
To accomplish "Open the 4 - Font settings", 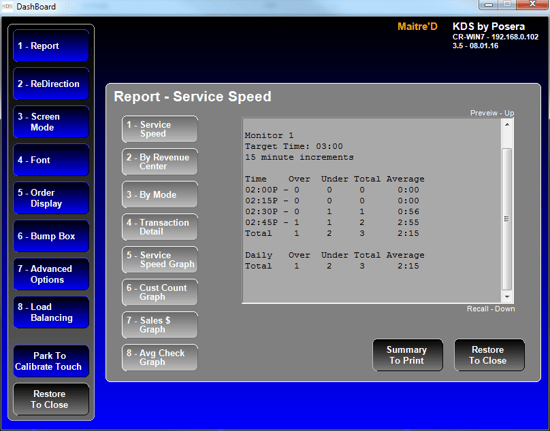I will pos(51,160).
